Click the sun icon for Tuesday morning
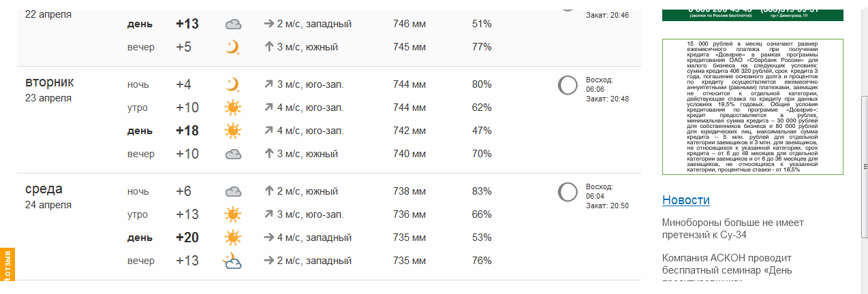The width and height of the screenshot is (868, 294). (x=233, y=108)
